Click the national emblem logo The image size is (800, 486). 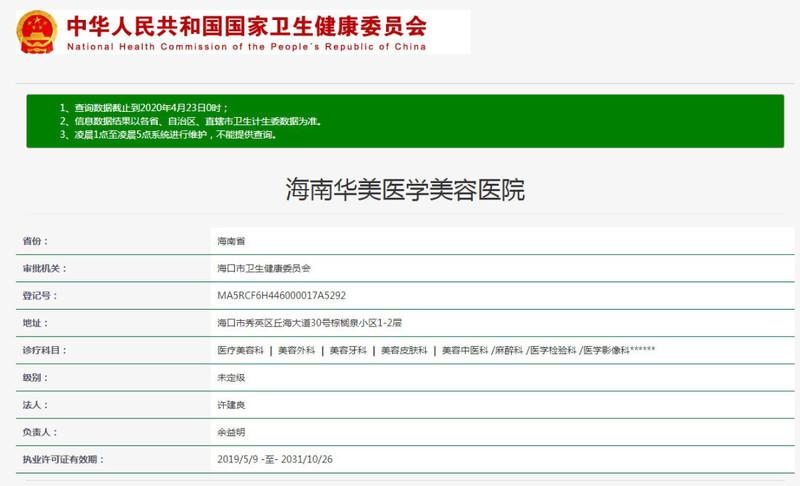point(37,31)
